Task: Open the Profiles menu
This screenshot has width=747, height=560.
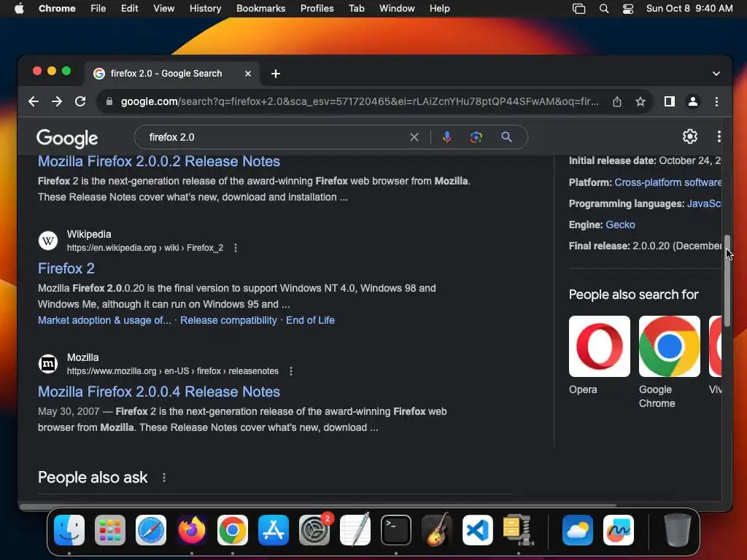Action: [x=317, y=9]
